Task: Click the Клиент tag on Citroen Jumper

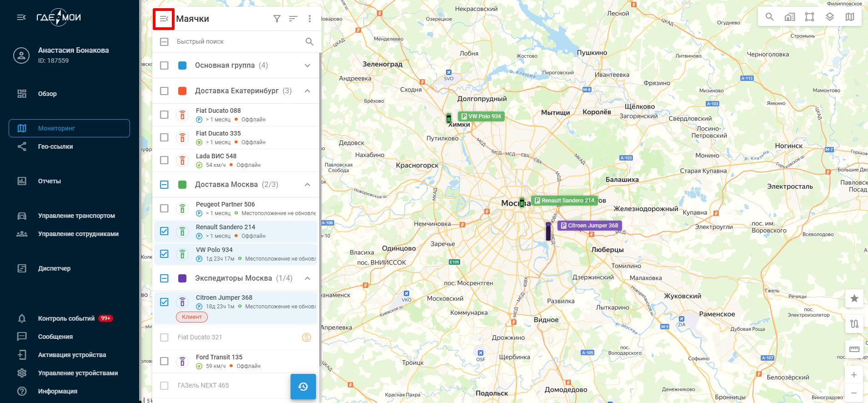Action: click(191, 317)
